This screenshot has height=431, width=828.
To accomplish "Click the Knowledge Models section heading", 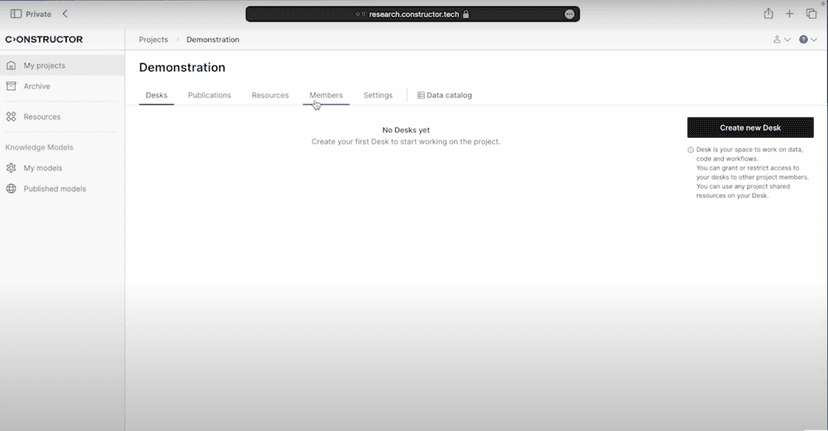I will tap(39, 147).
